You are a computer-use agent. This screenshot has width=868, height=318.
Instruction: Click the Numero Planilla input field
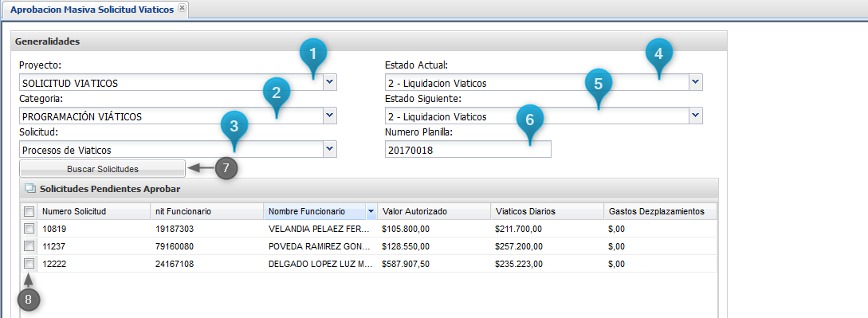(469, 149)
